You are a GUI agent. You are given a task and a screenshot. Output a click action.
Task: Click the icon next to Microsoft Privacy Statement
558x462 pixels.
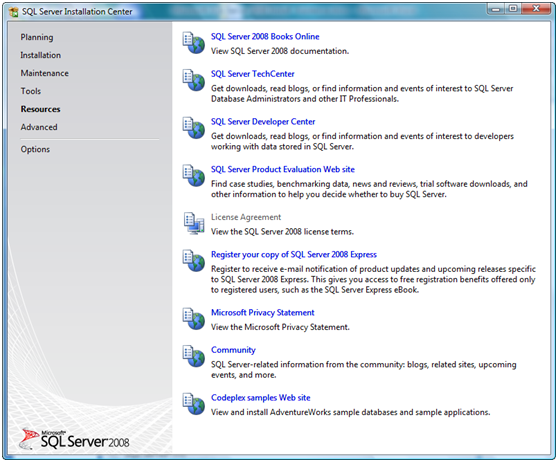194,319
